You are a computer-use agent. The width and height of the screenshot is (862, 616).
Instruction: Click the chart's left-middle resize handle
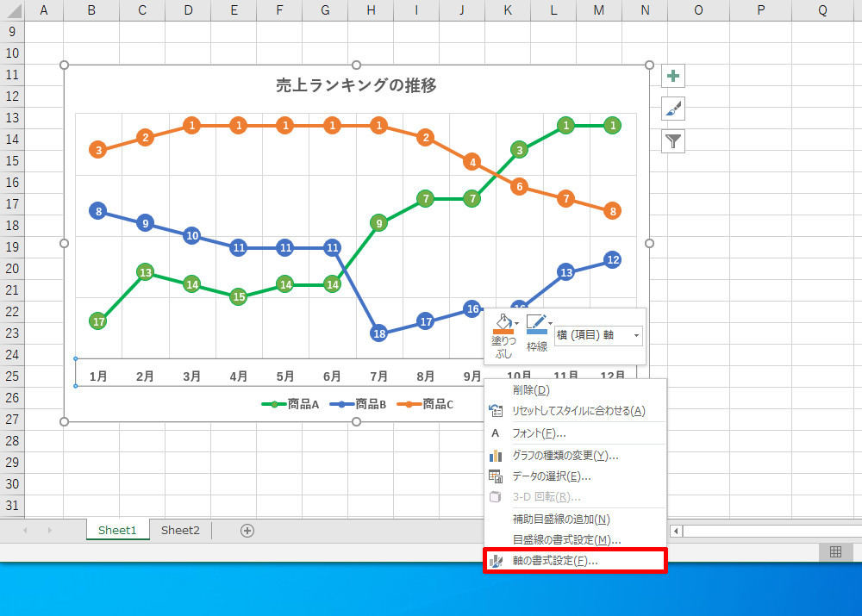[64, 244]
